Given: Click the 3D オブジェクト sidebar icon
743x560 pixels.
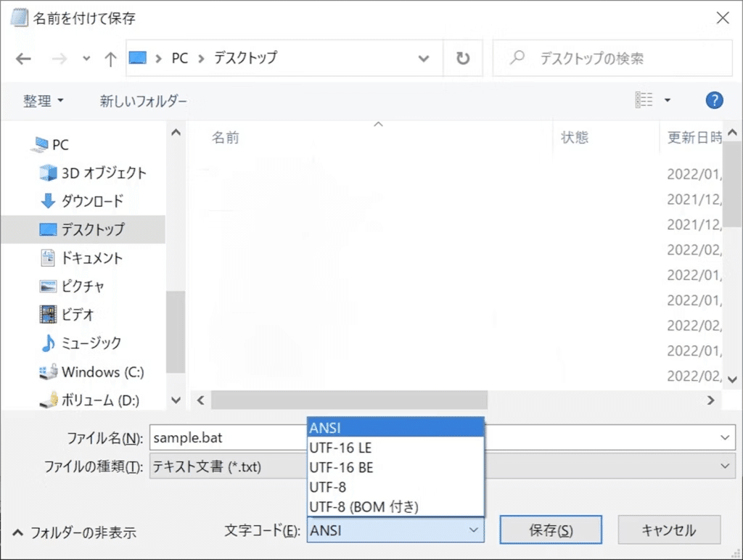Looking at the screenshot, I should coord(49,173).
